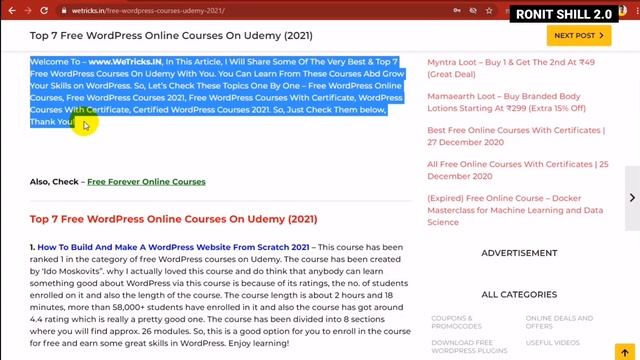Click the ADVERTISEMENT heading

(x=519, y=253)
